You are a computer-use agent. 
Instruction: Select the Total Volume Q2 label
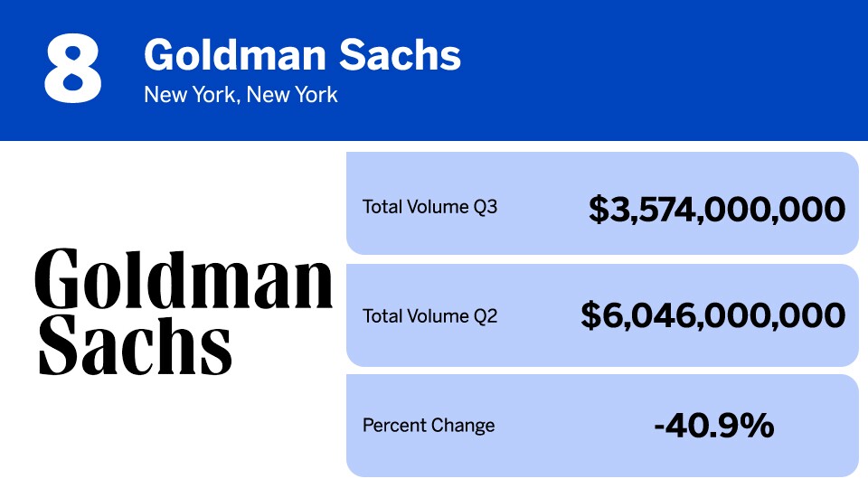click(x=429, y=316)
